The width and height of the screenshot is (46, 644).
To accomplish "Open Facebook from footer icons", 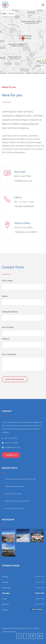I will click(x=26, y=636).
